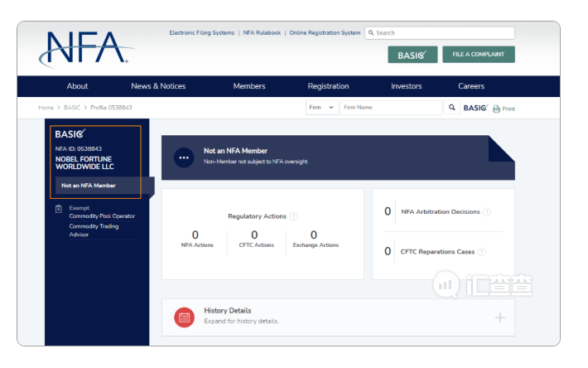The width and height of the screenshot is (588, 368).
Task: Click the Profile 0538843 breadcrumb text
Action: 111,108
